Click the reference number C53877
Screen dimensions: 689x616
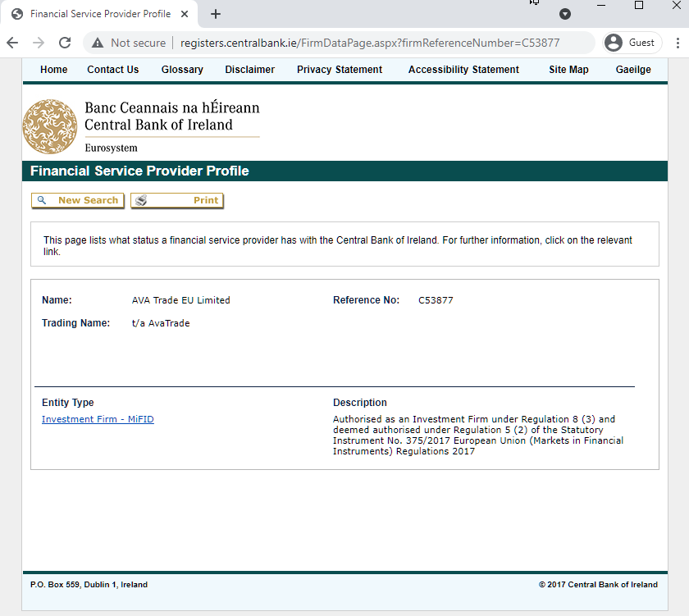pos(436,300)
